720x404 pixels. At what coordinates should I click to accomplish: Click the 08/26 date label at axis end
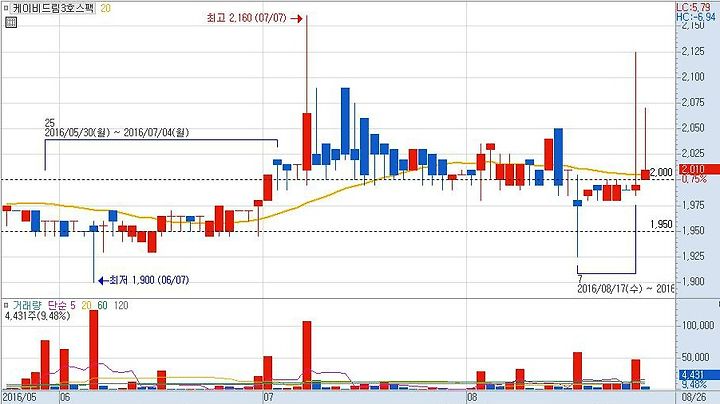click(x=694, y=397)
